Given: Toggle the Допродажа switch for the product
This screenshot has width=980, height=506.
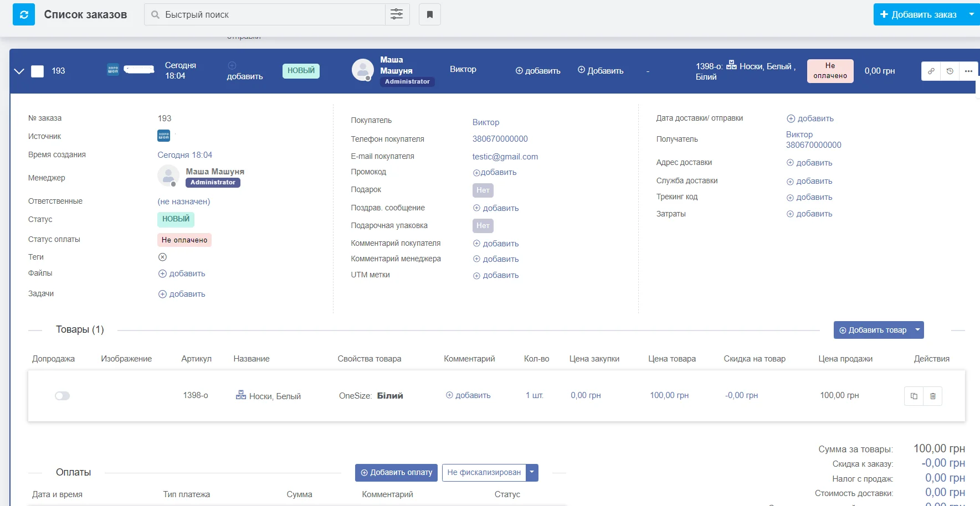Looking at the screenshot, I should (x=62, y=396).
